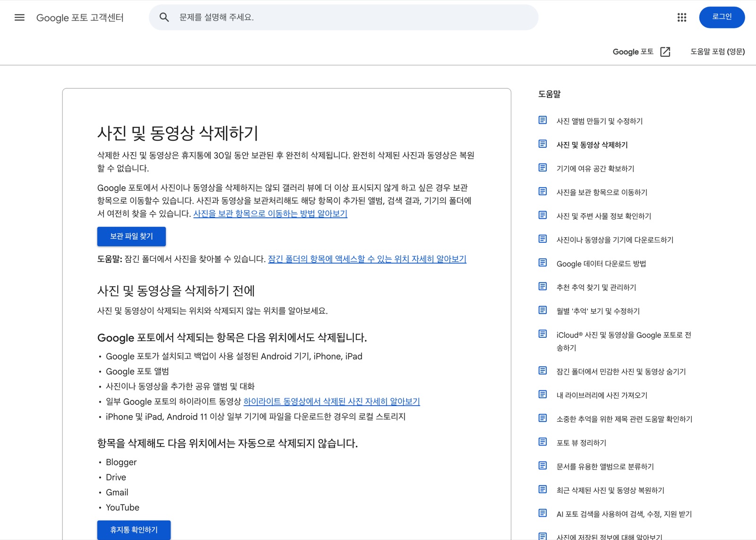Image resolution: width=756 pixels, height=540 pixels.
Task: Open the 도움말 포럼 (영문) link
Action: click(x=718, y=52)
